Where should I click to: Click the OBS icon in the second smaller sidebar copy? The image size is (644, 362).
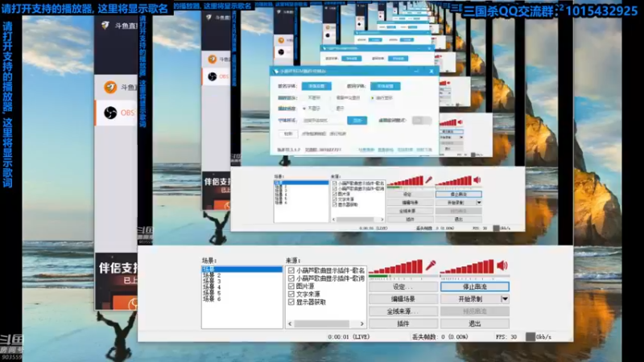tap(212, 76)
